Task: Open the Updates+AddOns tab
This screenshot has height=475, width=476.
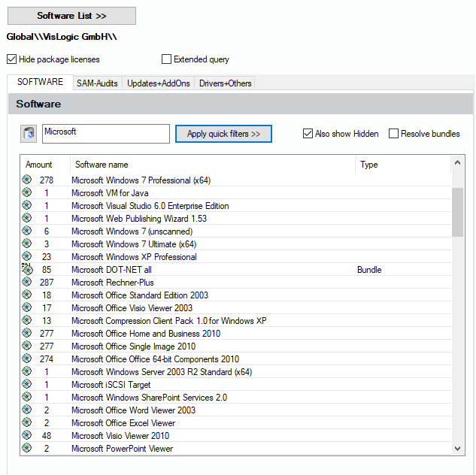Action: click(158, 83)
